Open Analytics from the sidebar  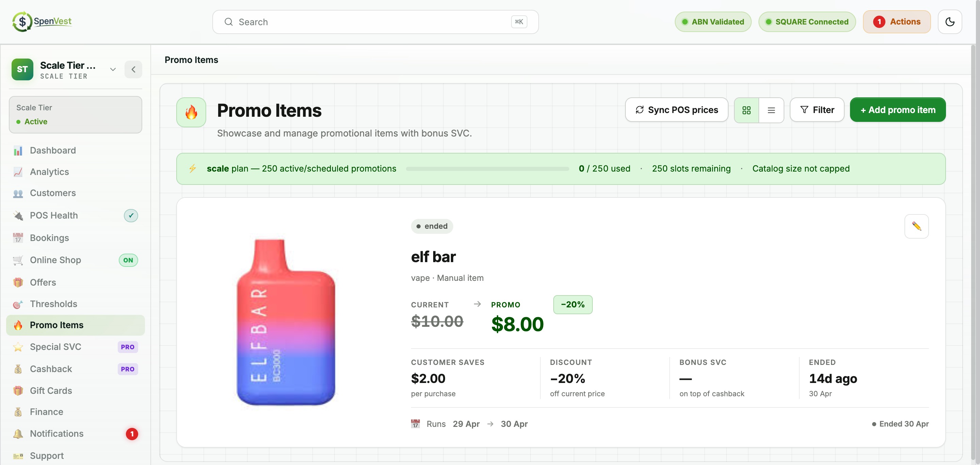75,172
